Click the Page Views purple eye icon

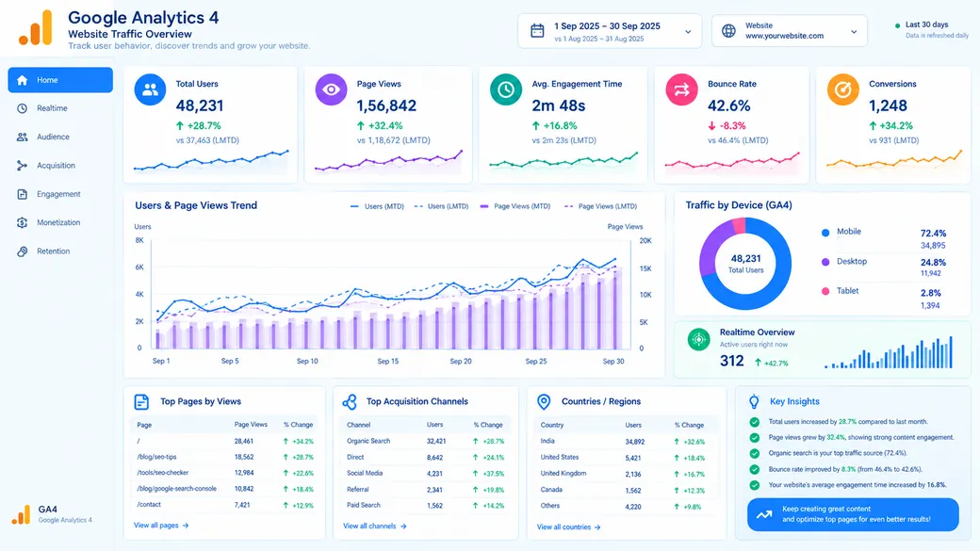[331, 90]
